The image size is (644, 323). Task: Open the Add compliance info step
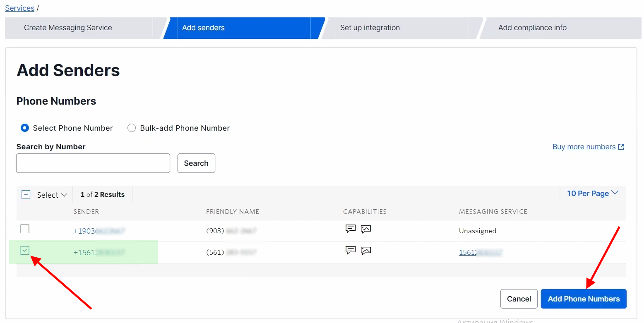click(532, 28)
